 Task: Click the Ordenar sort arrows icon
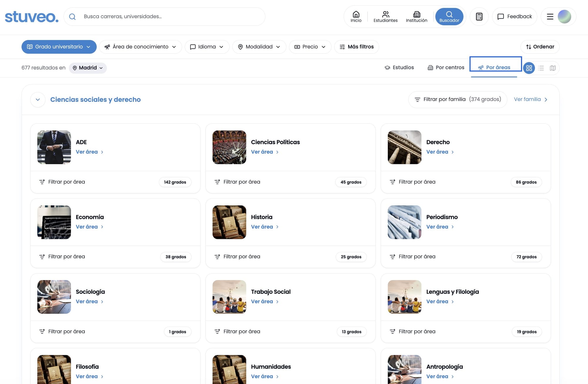pos(529,47)
